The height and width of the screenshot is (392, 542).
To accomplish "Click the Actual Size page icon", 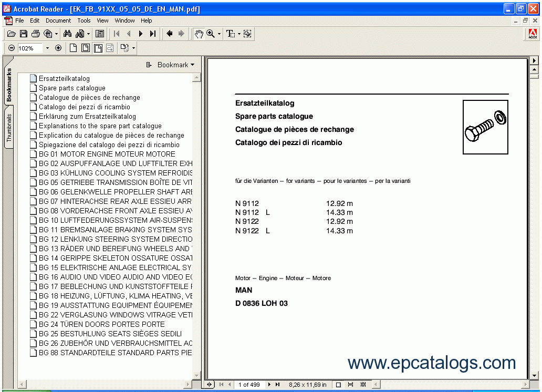I will 74,48.
